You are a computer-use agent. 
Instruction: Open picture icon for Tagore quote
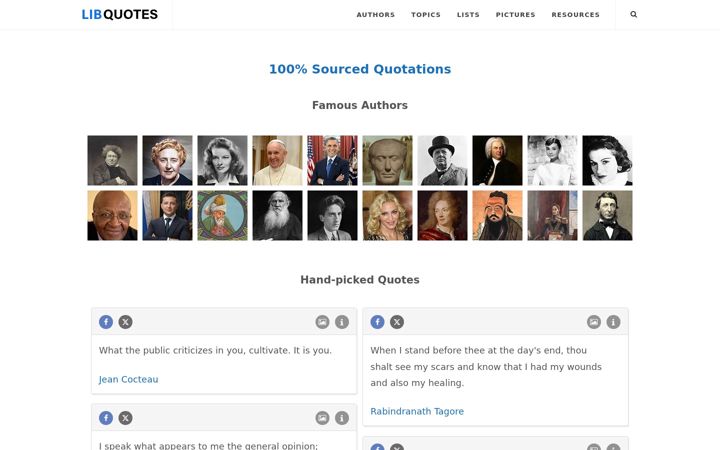[x=594, y=322]
